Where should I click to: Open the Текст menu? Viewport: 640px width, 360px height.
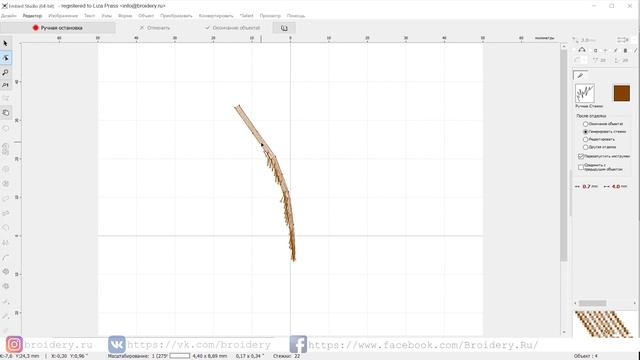pyautogui.click(x=89, y=16)
